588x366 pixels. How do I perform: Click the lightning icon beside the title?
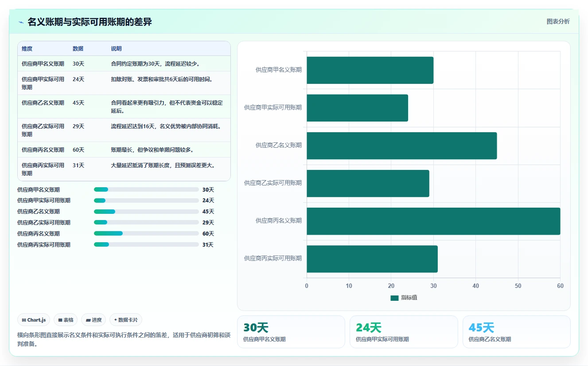coord(21,22)
